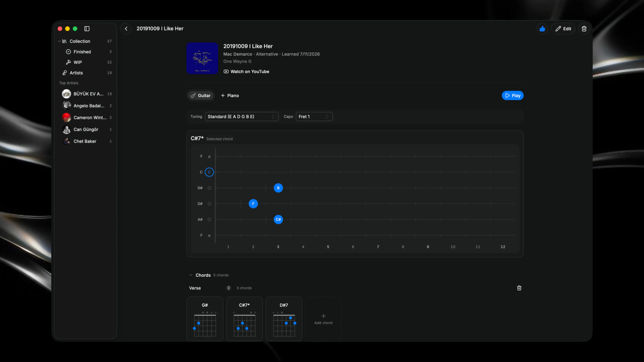The width and height of the screenshot is (644, 362).
Task: Select the D#7 chord card
Action: coord(284,319)
